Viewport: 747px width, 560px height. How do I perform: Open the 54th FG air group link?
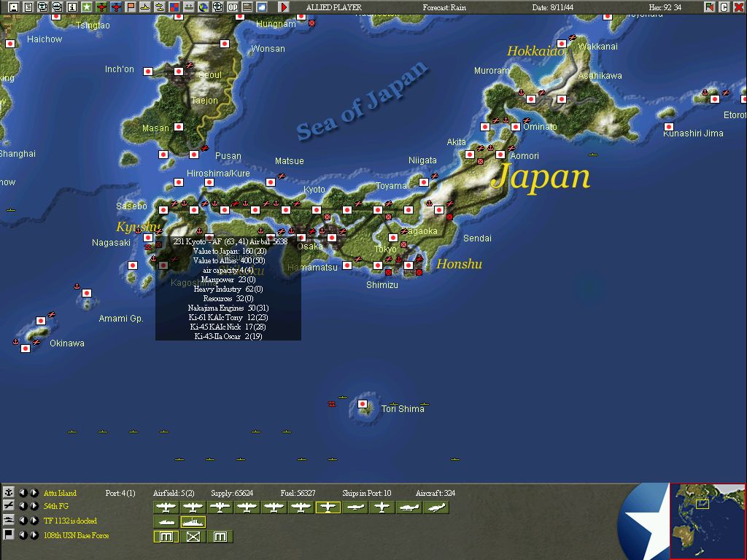coord(56,506)
